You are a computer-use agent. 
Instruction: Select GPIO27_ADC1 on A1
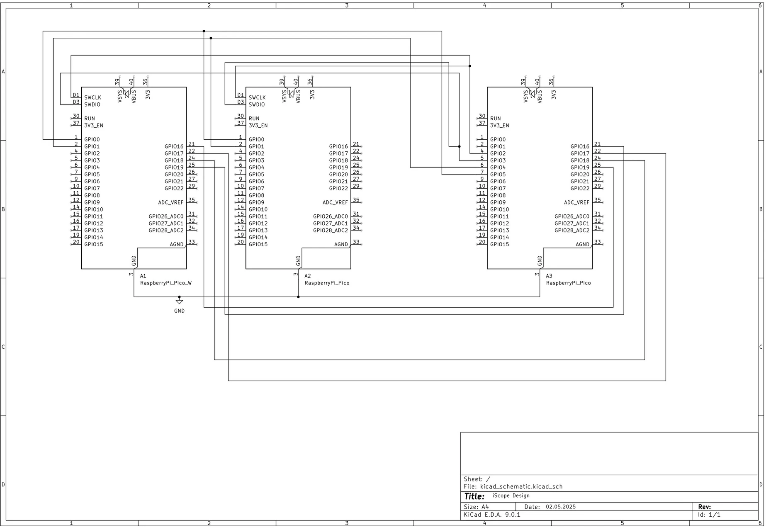(x=166, y=224)
